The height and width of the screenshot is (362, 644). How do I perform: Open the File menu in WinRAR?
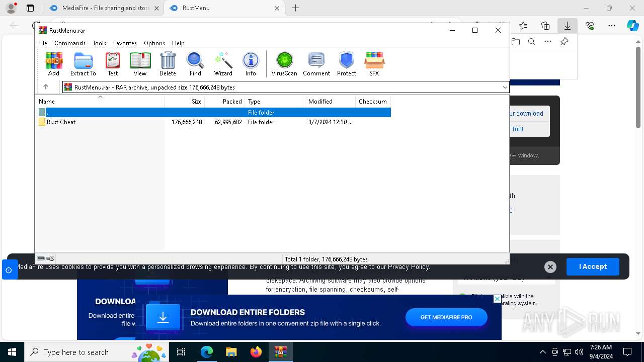43,43
